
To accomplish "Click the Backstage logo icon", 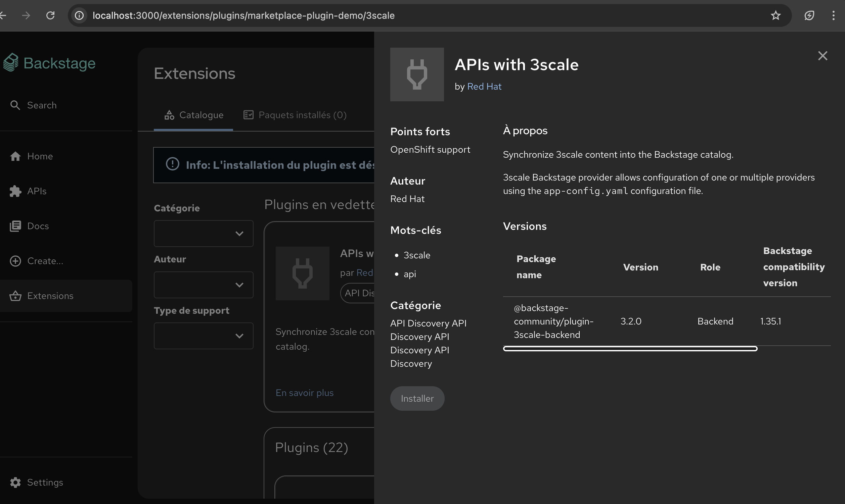I will [x=11, y=62].
